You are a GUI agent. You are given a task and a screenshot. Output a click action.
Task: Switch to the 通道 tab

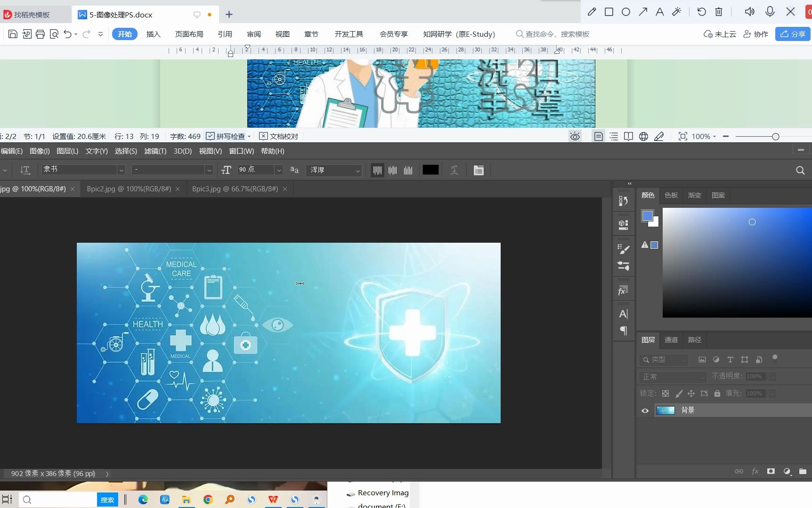[671, 340]
